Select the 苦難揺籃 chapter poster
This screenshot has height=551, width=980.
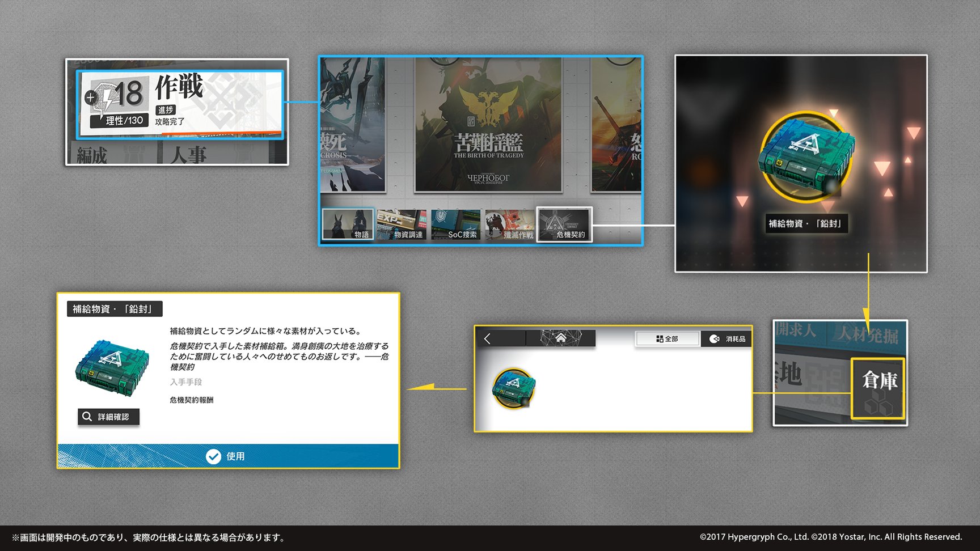point(488,125)
